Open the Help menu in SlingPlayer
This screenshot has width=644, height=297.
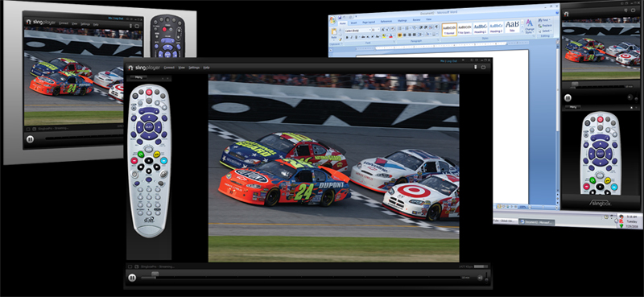pos(207,68)
